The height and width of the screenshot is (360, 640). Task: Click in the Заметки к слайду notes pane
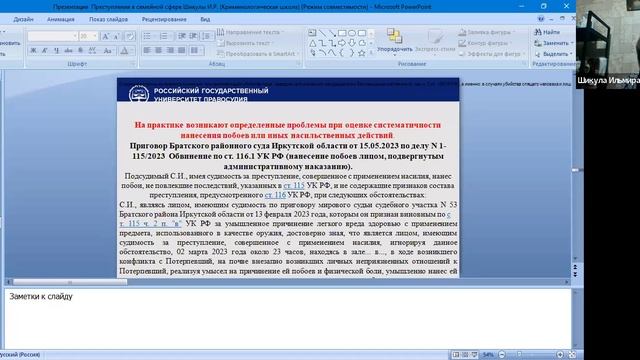pyautogui.click(x=288, y=319)
